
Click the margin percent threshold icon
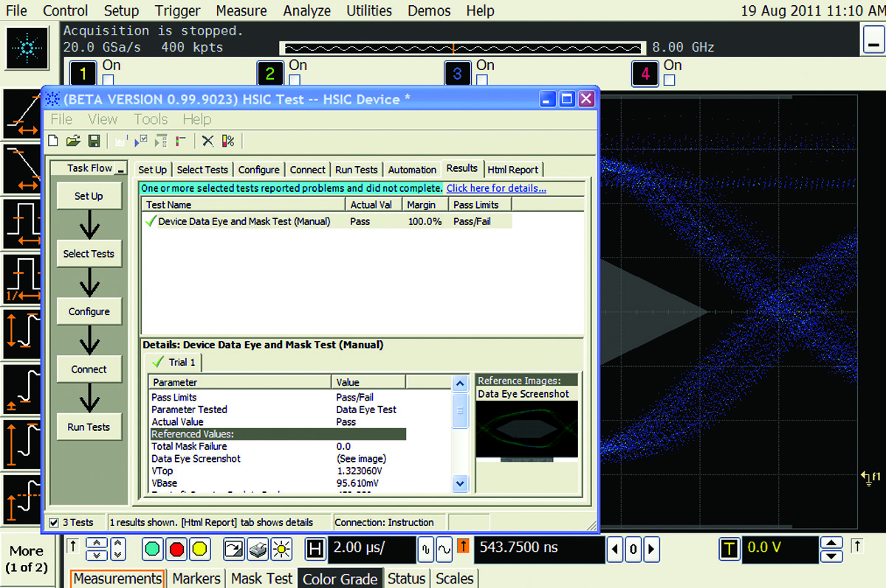(x=228, y=141)
